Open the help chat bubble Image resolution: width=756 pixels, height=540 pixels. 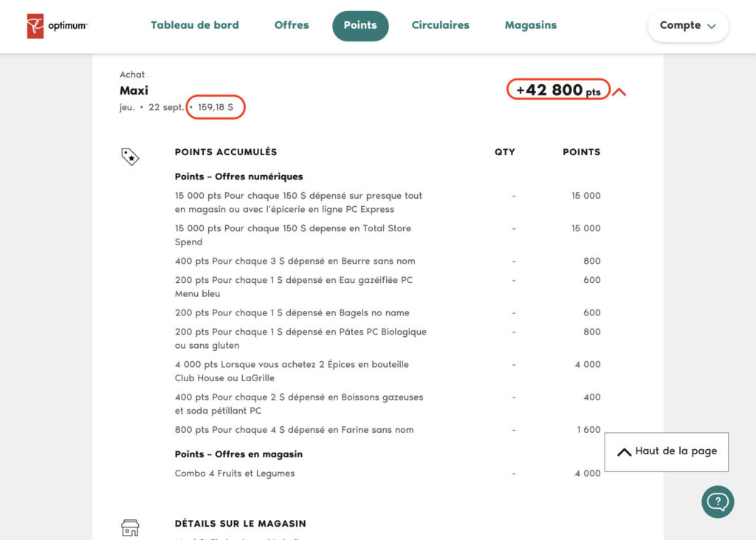(x=717, y=502)
